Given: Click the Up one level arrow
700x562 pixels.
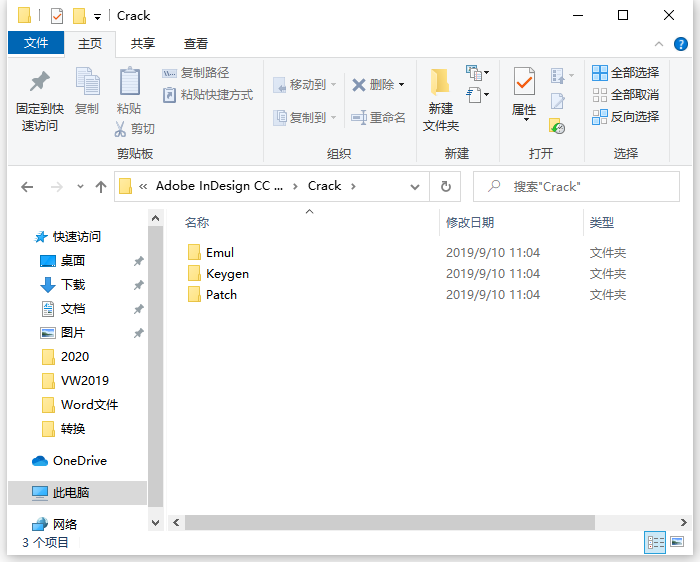Looking at the screenshot, I should (101, 187).
